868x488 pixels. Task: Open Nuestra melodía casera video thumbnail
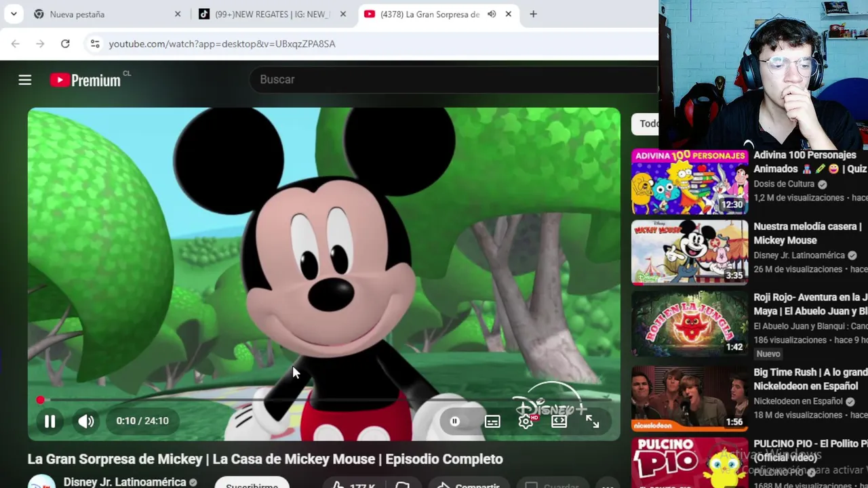[x=690, y=253]
